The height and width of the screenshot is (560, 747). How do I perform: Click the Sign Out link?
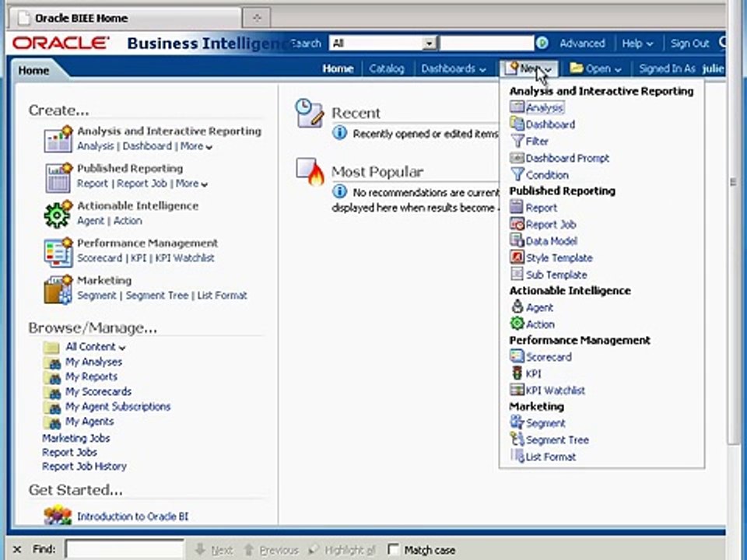(x=690, y=44)
